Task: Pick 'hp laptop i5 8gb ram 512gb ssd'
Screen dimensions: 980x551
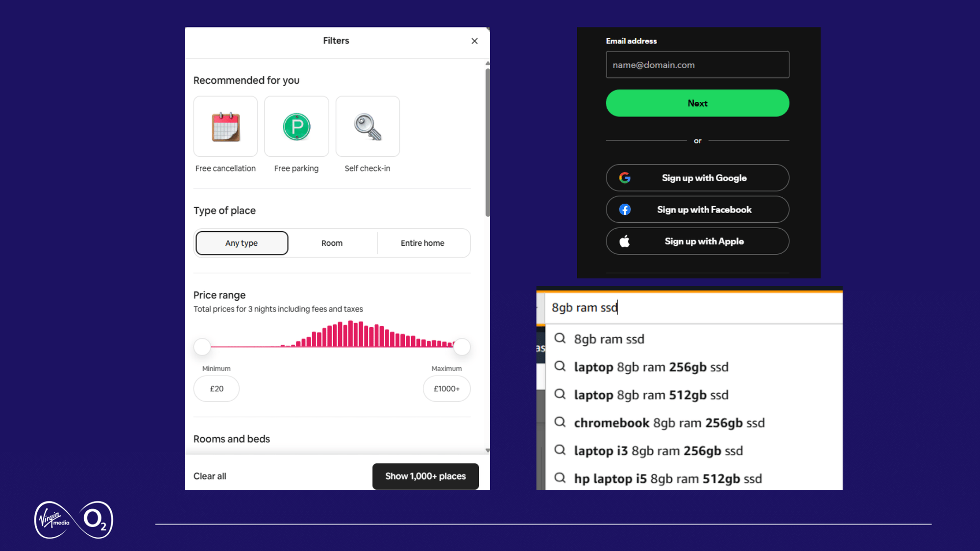Action: tap(668, 479)
